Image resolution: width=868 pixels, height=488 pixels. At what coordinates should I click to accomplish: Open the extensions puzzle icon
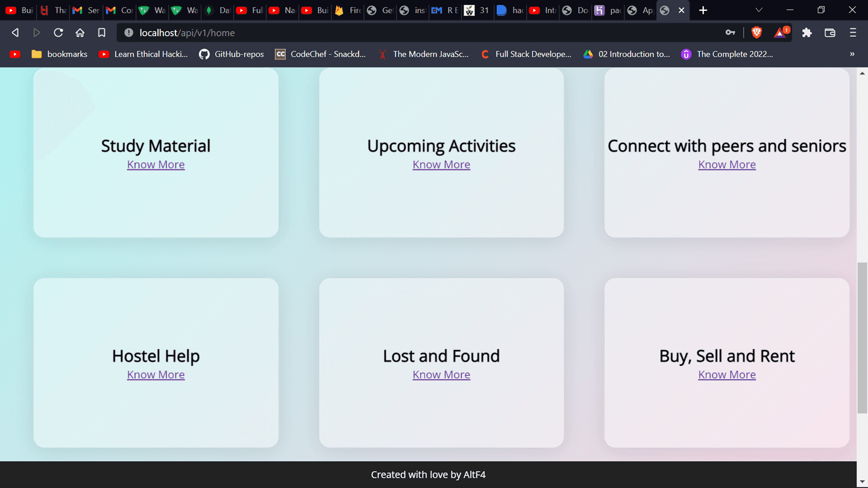(x=807, y=33)
